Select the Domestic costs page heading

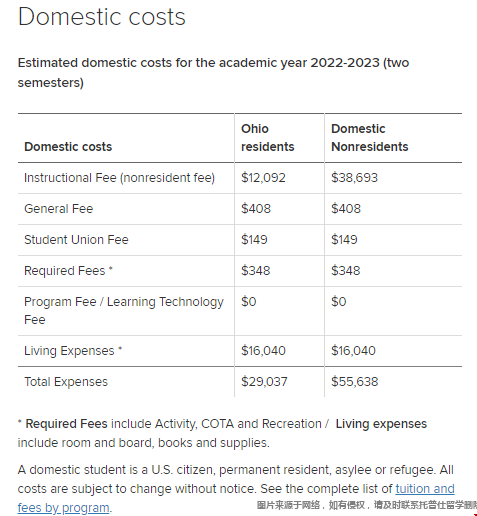102,17
